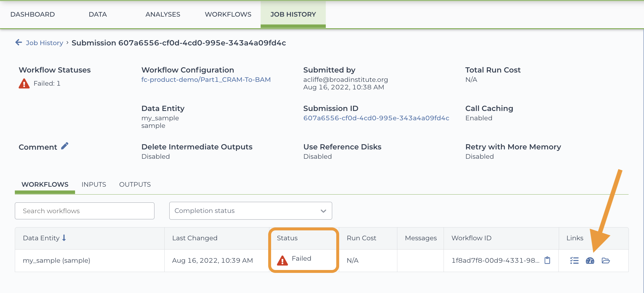Select the WORKFLOWS sub-tab below submission details
This screenshot has width=644, height=293.
point(45,184)
